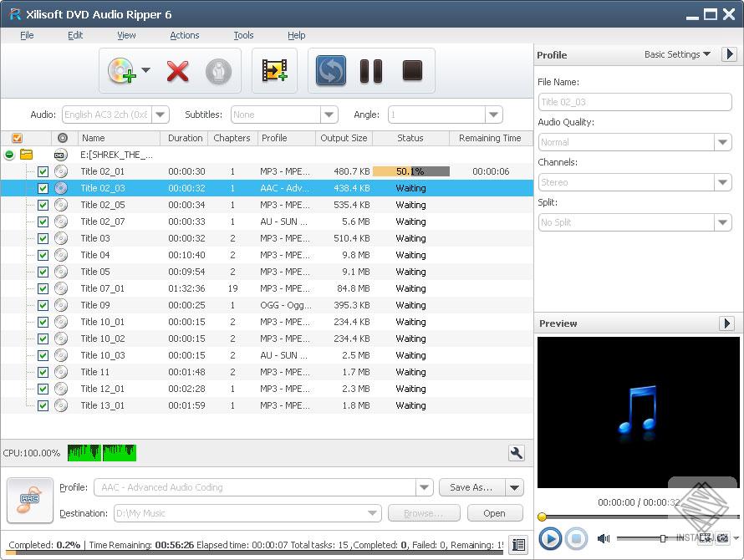This screenshot has width=744, height=560.
Task: Open the destination folder via Open button
Action: tap(494, 512)
